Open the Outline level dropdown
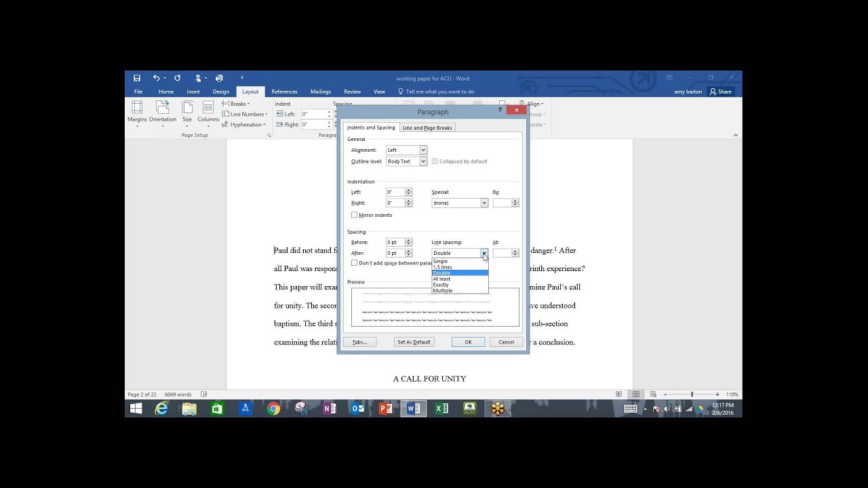 point(423,161)
